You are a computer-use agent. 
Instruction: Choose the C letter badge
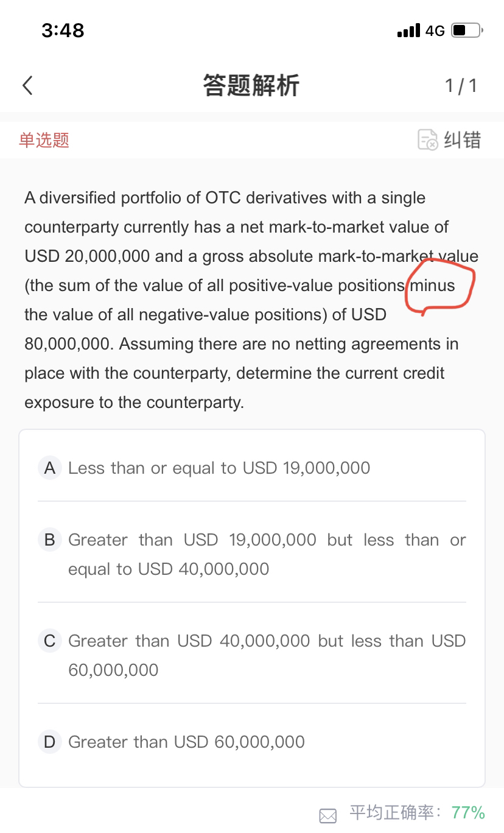tap(50, 641)
